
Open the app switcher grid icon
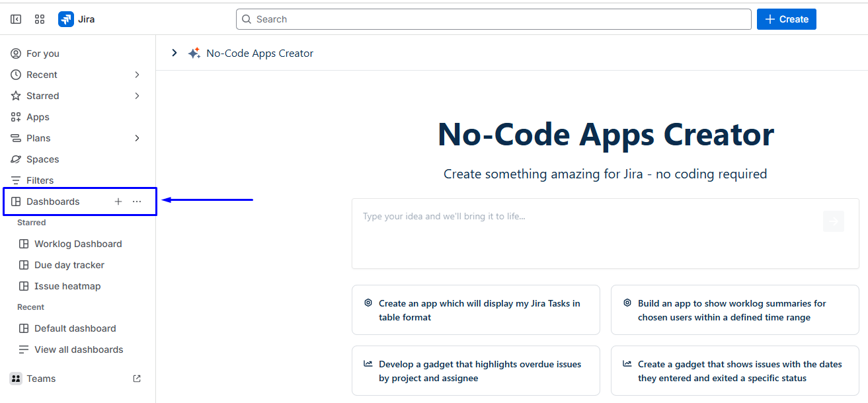pos(40,19)
